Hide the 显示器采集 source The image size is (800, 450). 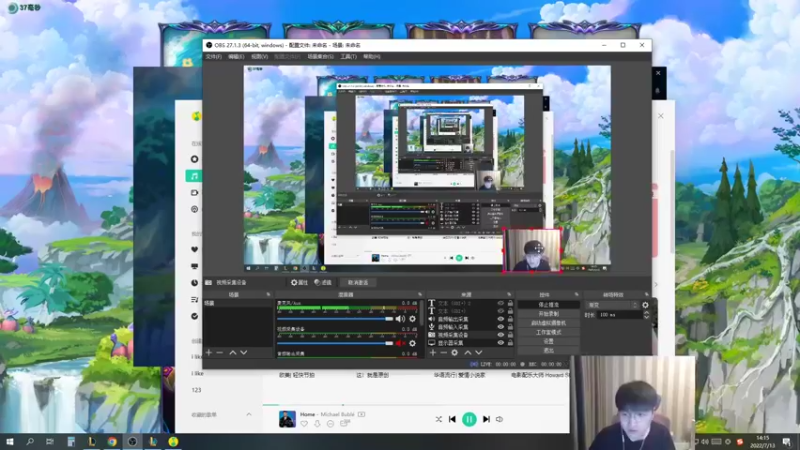coord(501,343)
